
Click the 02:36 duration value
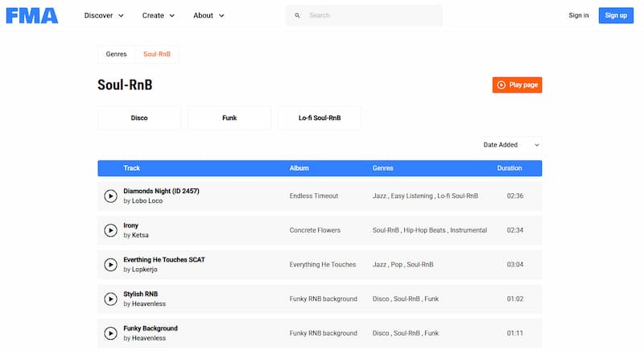515,196
